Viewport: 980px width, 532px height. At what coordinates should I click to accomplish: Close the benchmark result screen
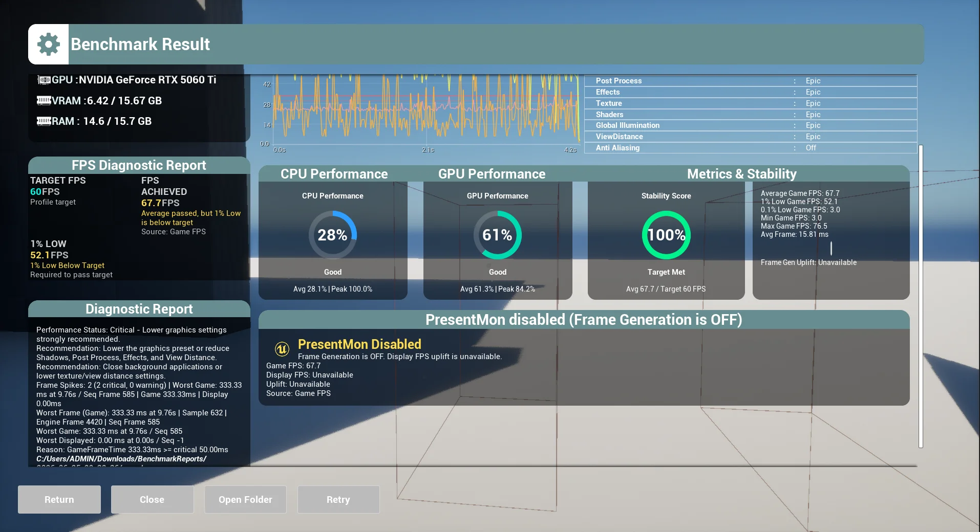(x=152, y=499)
